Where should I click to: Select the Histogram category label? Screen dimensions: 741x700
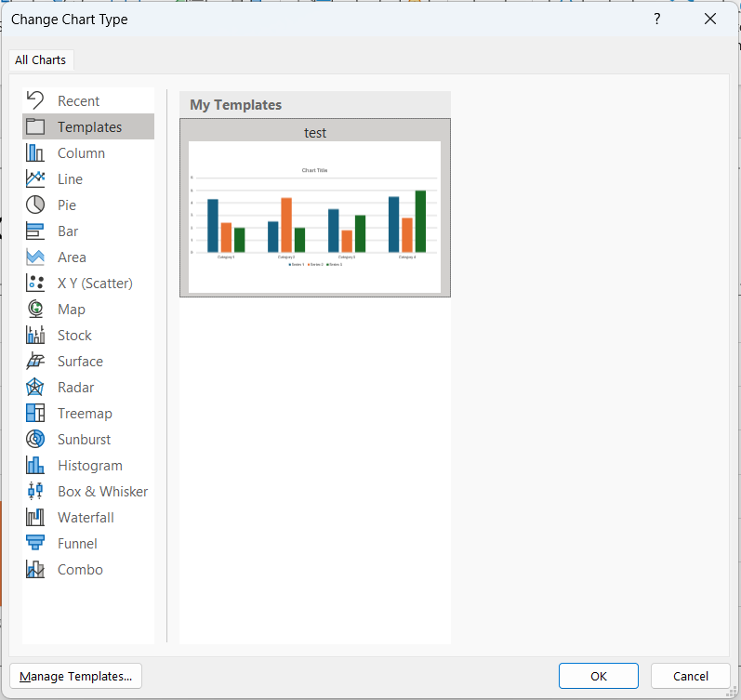(x=90, y=465)
